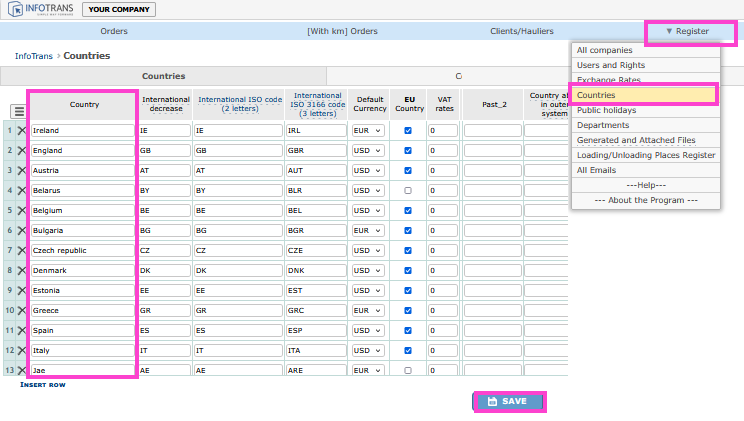Viewport: 744px width, 421px height.
Task: Open the table hamburger menu icon
Action: (19, 112)
